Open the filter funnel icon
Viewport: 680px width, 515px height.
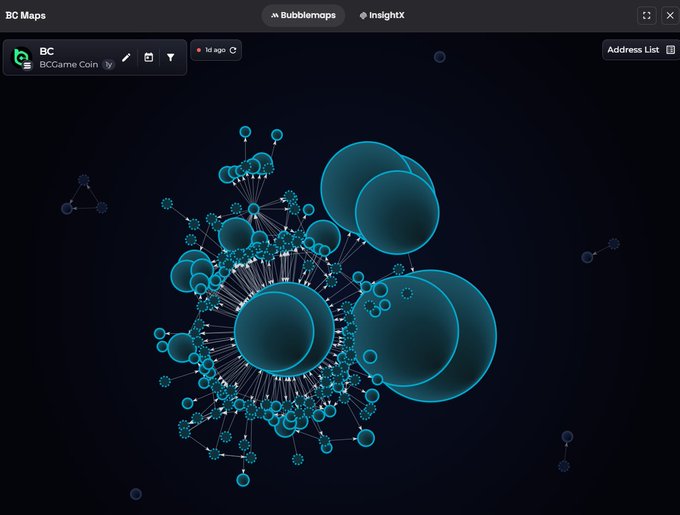coord(171,58)
